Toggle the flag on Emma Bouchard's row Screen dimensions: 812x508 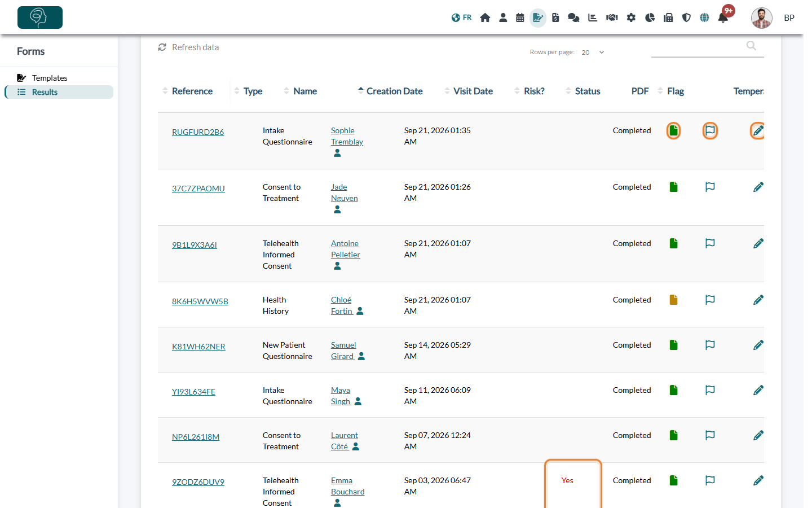pos(710,480)
